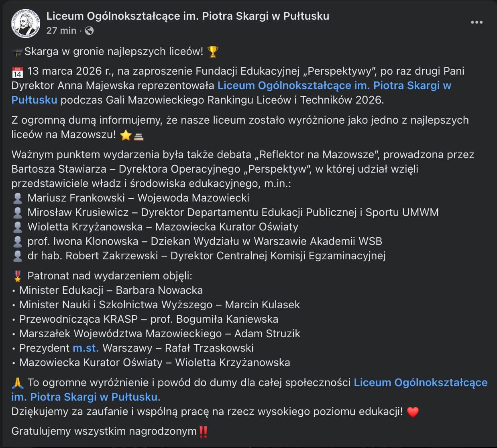This screenshot has width=497, height=448.
Task: Click the red double exclamation mark emoji
Action: (203, 432)
